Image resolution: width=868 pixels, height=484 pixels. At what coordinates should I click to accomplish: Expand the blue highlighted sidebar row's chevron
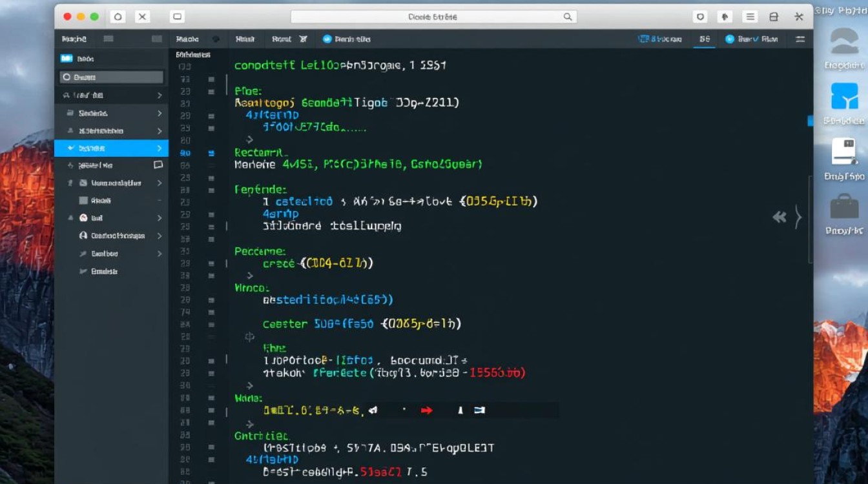[x=159, y=148]
